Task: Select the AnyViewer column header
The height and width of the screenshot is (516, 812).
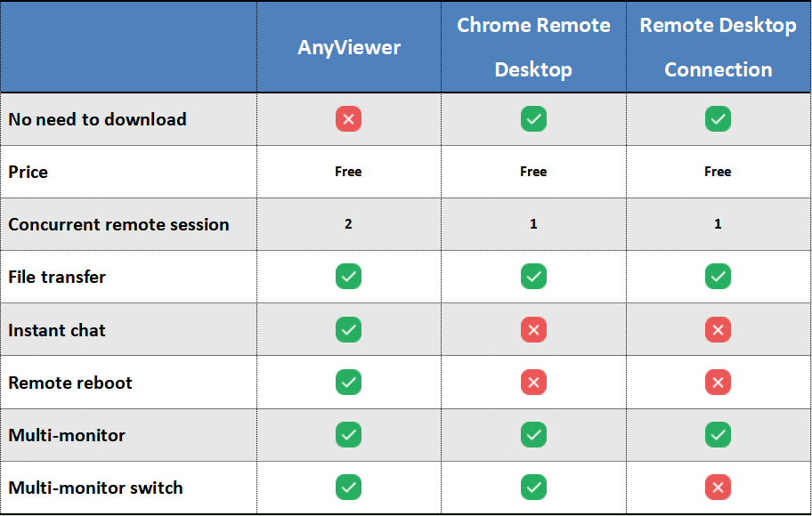Action: point(349,47)
